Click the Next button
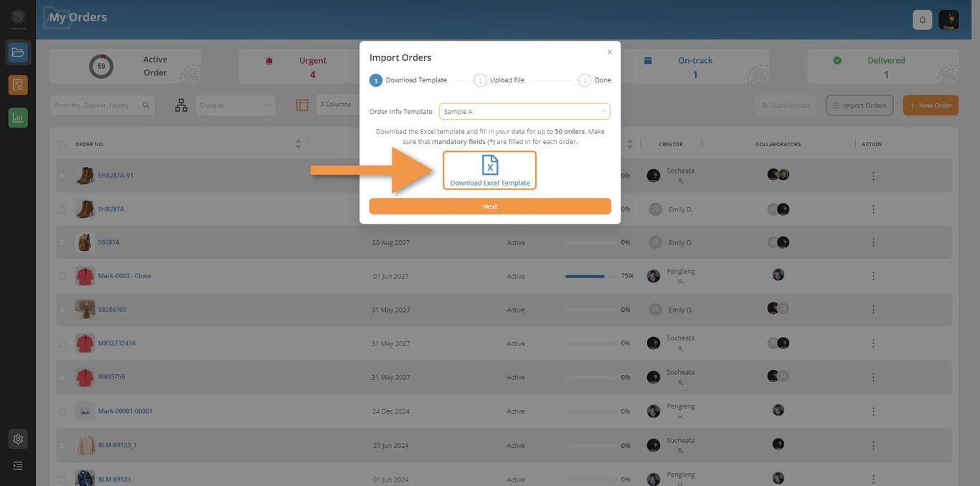Image resolution: width=980 pixels, height=486 pixels. tap(490, 206)
